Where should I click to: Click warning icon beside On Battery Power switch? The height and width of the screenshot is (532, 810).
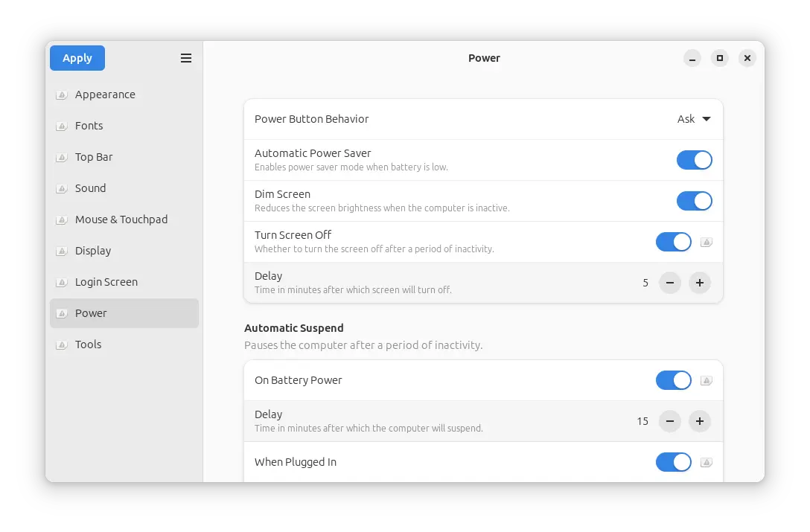pos(707,380)
